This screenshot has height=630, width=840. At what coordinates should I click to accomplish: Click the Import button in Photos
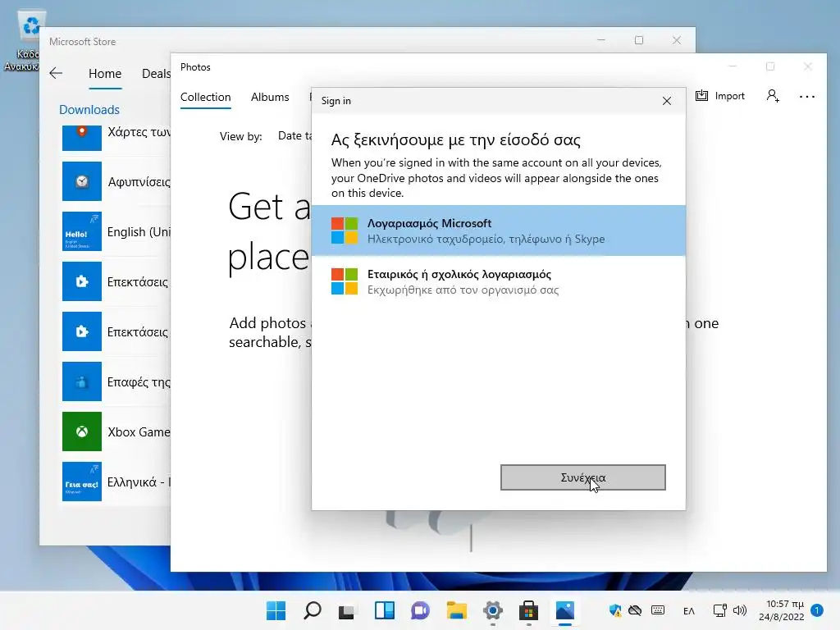tap(719, 96)
